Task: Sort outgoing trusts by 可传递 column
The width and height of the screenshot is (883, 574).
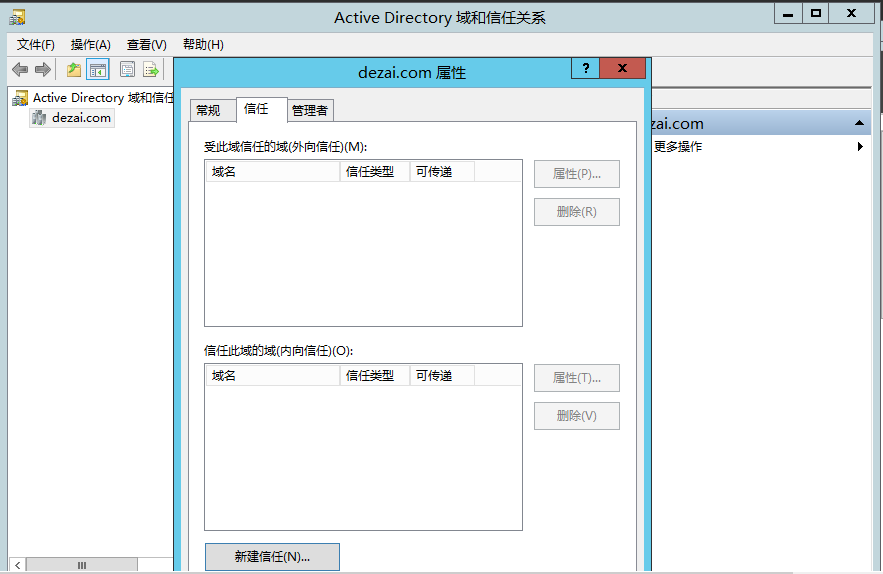Action: coord(442,171)
